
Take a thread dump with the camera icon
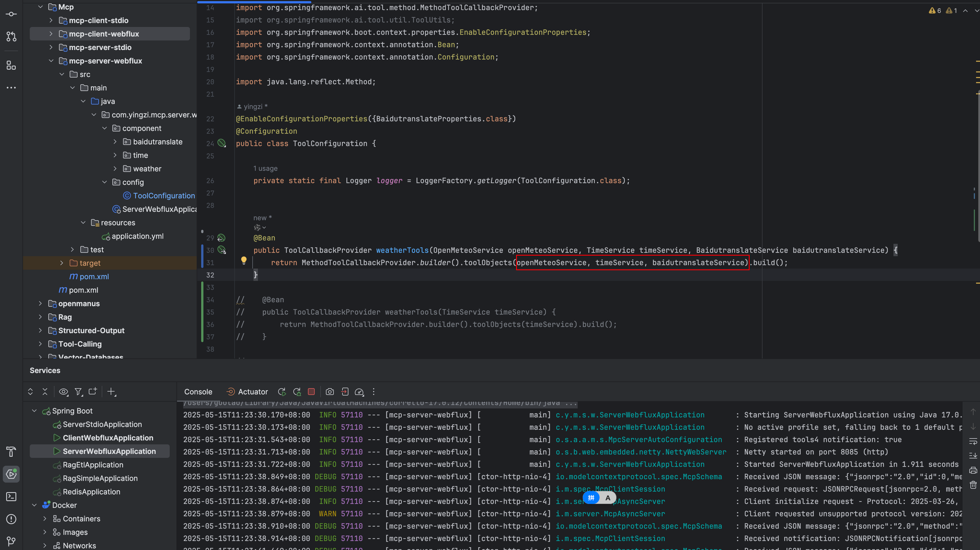pyautogui.click(x=330, y=392)
